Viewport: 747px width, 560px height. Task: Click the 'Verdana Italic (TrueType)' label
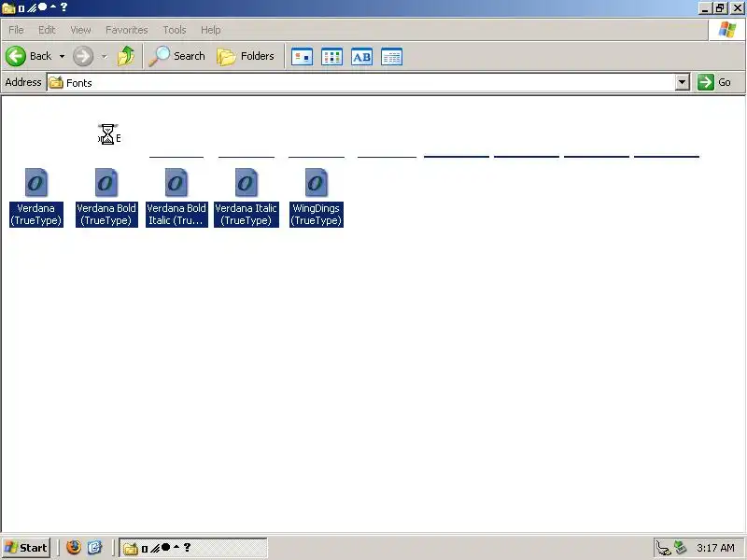point(247,215)
